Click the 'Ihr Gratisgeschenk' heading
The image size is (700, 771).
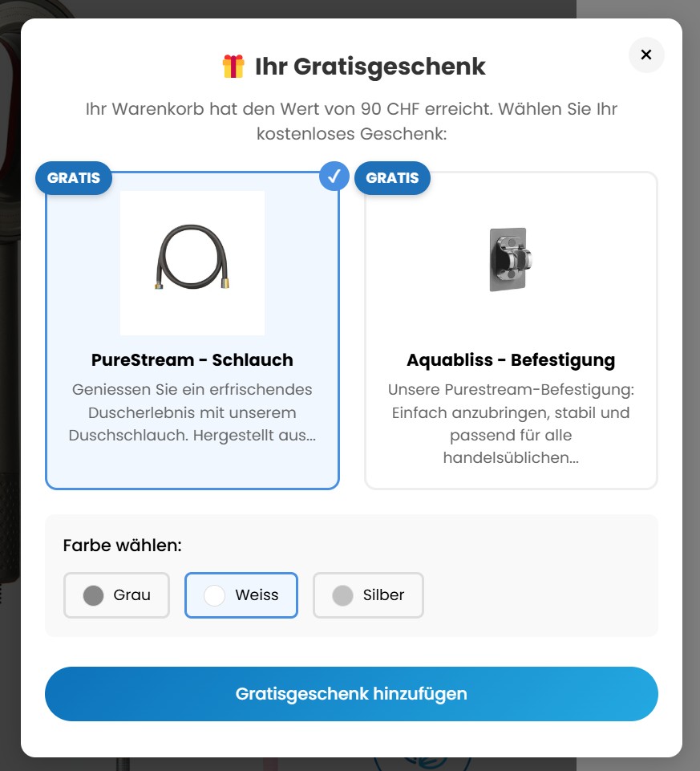pyautogui.click(x=370, y=67)
